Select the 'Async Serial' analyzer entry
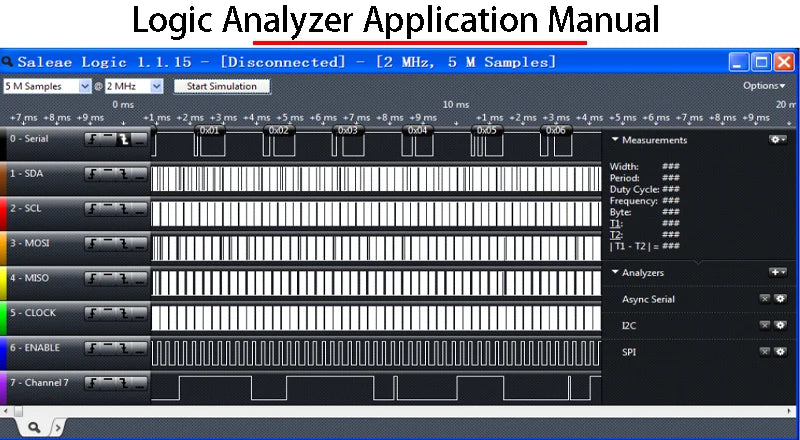Viewport: 800px width, 440px height. (648, 299)
